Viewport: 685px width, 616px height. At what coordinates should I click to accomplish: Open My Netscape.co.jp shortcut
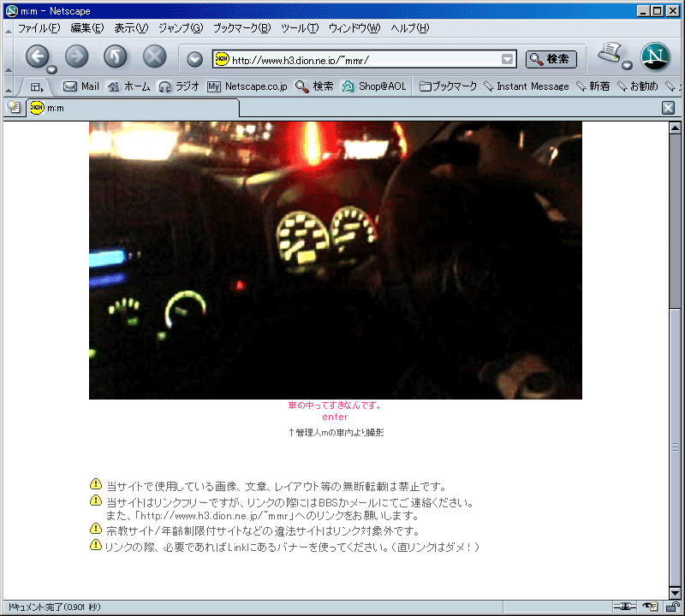pos(247,86)
